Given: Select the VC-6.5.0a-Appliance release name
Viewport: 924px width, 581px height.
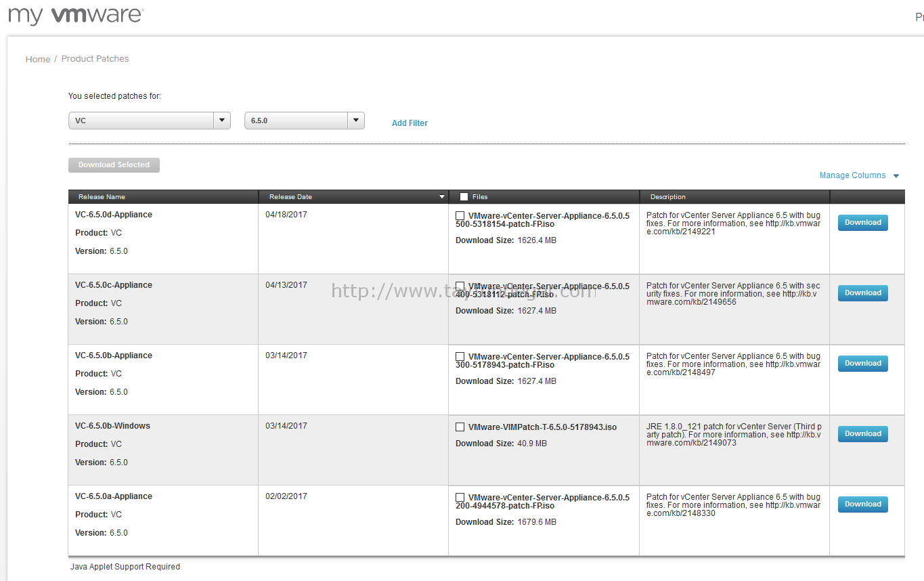Looking at the screenshot, I should point(114,496).
